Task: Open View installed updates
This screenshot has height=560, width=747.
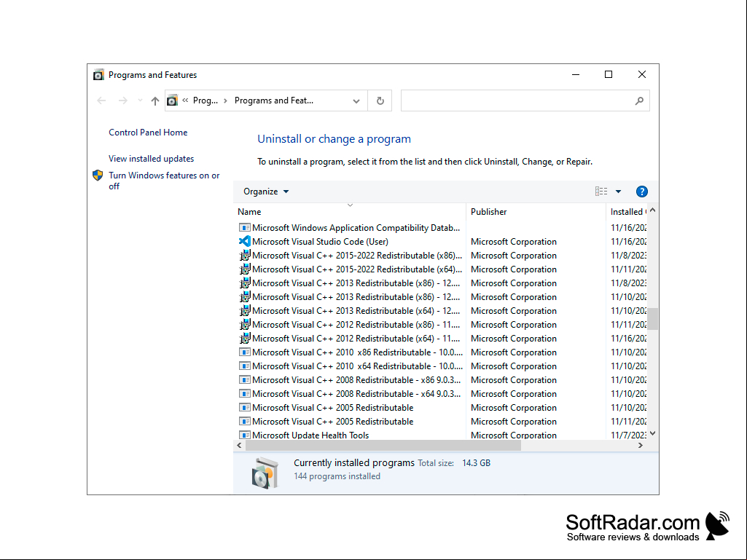Action: tap(151, 159)
